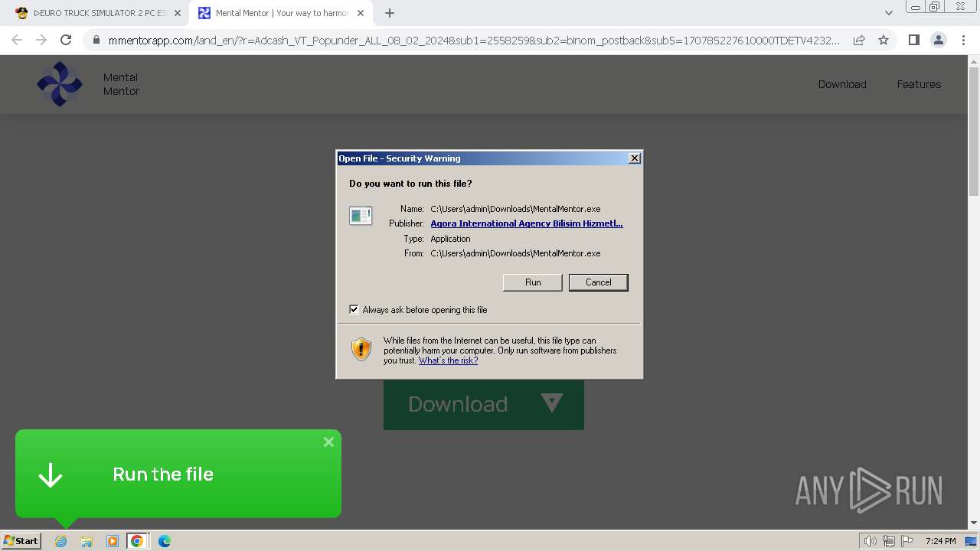Click the page vertical scrollbar thumb
Viewport: 980px width, 551px height.
click(974, 132)
